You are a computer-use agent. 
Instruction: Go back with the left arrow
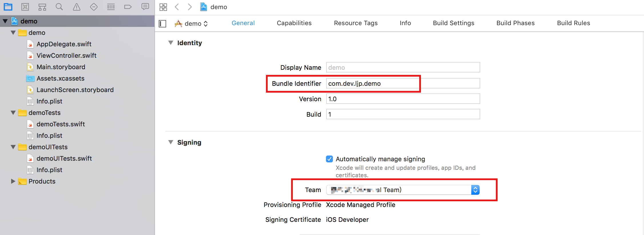[177, 7]
